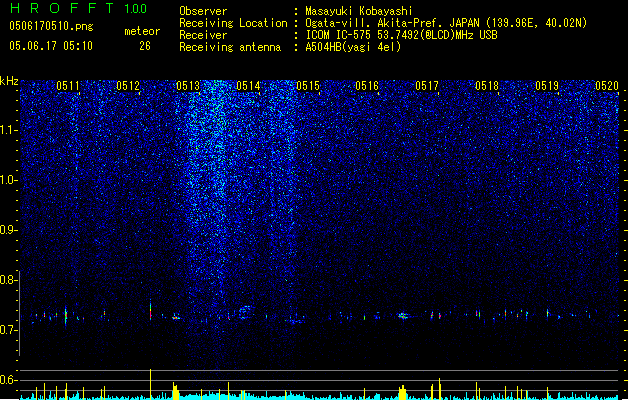Click antenna value A504HB(yagi 4el)
Viewport: 629px width, 400px height.
[x=353, y=47]
